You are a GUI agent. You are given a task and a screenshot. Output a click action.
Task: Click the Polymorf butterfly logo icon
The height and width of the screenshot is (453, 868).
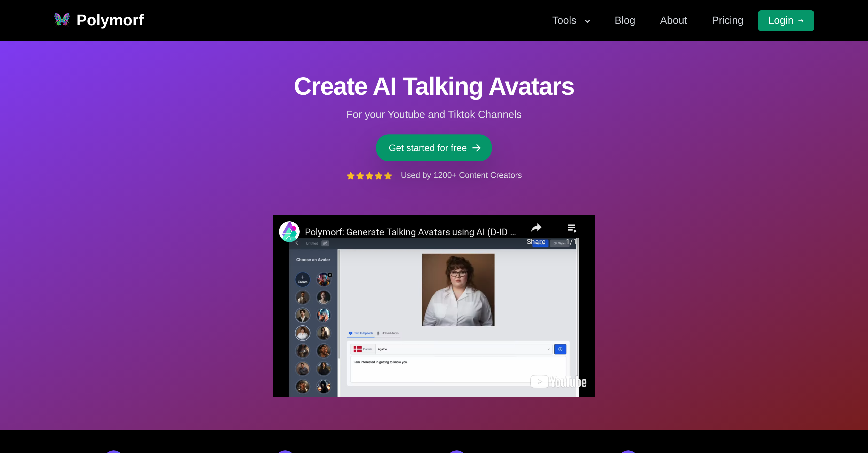(63, 20)
